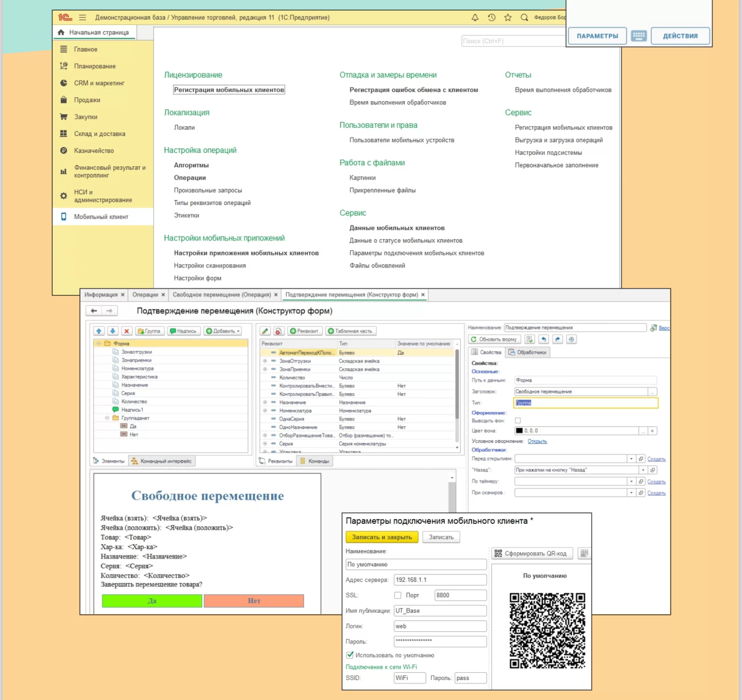Screen dimensions: 742x700
Task: Open the history clock icon
Action: pyautogui.click(x=492, y=18)
